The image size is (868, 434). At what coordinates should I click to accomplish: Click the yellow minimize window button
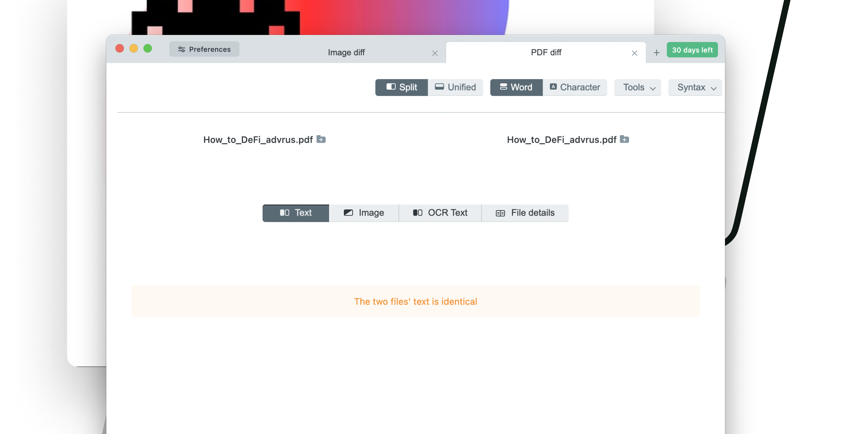(x=133, y=48)
